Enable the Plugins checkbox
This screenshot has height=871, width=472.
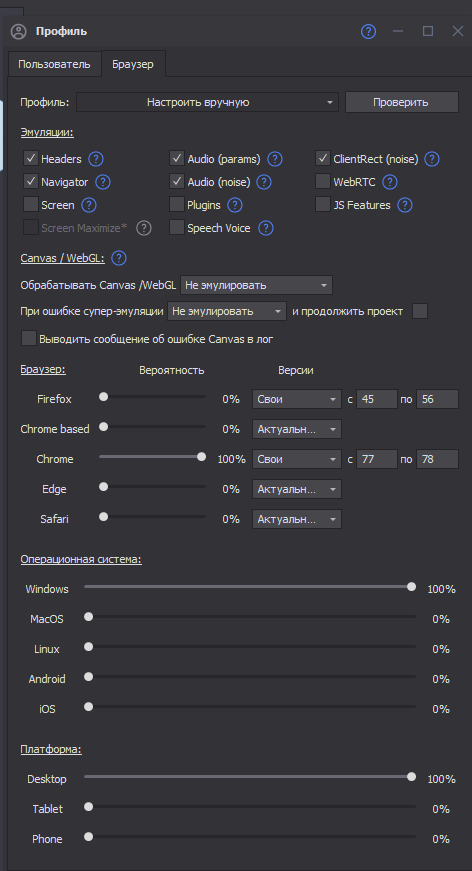click(x=177, y=205)
